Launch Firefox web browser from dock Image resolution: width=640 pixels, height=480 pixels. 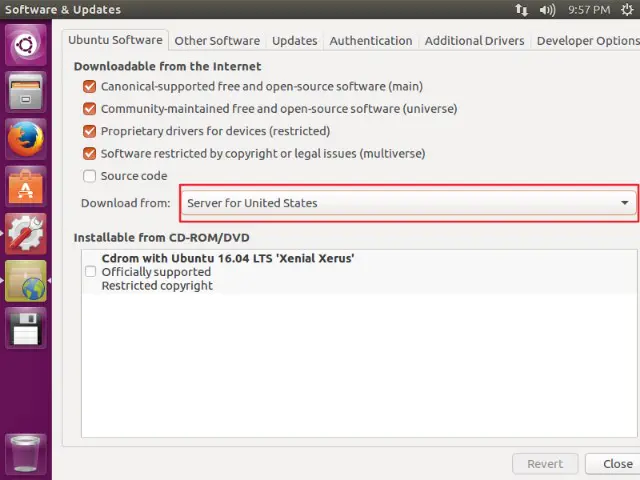point(25,139)
